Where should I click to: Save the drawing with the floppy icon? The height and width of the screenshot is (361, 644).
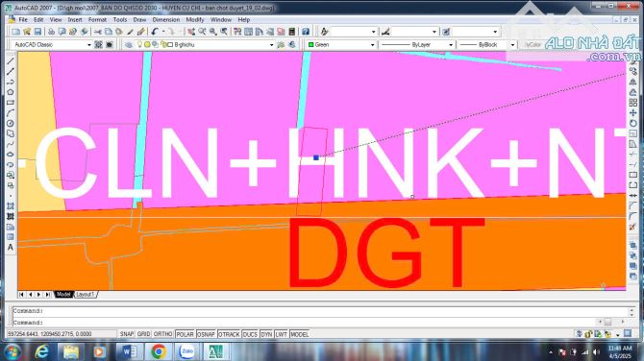pyautogui.click(x=37, y=32)
